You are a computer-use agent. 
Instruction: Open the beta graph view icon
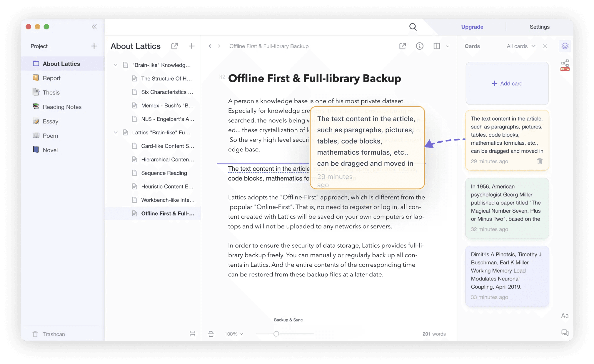(565, 65)
